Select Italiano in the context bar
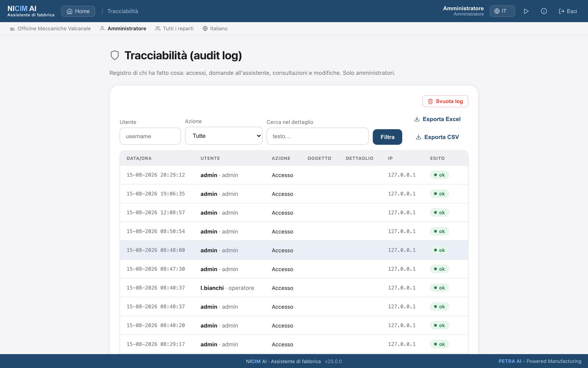588x368 pixels. [x=215, y=28]
